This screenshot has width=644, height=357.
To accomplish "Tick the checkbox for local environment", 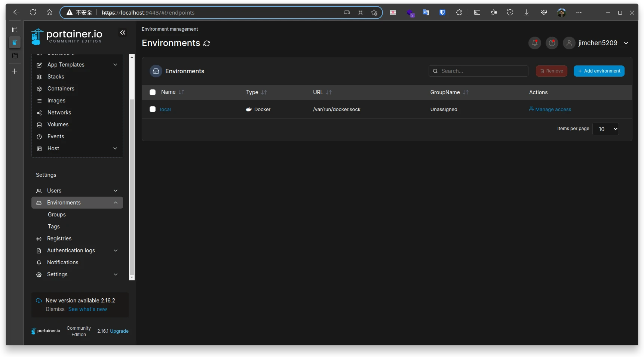I will 153,110.
